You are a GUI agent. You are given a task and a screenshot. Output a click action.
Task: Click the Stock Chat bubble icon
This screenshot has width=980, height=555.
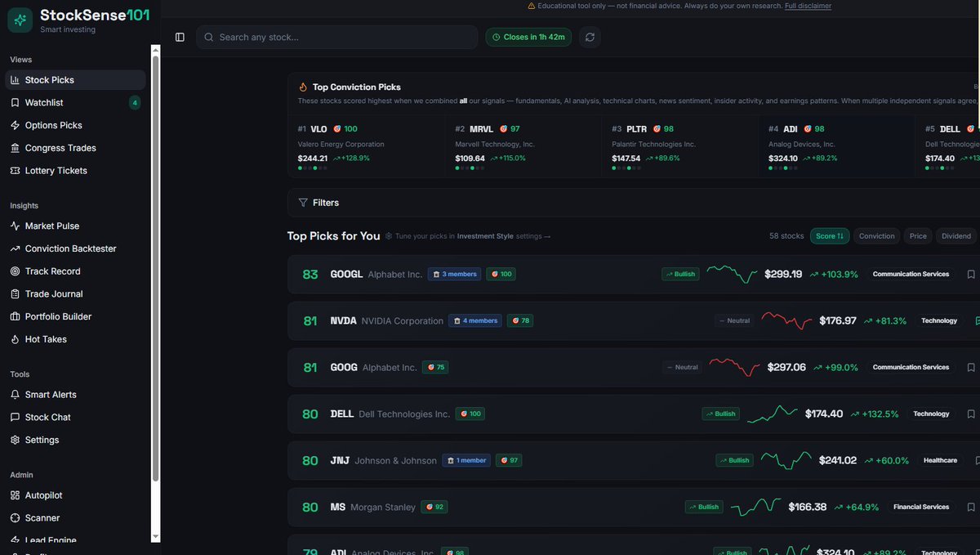coord(16,417)
